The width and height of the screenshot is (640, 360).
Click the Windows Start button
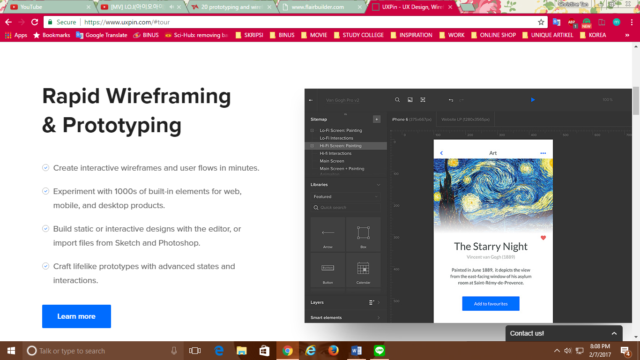tap(11, 351)
